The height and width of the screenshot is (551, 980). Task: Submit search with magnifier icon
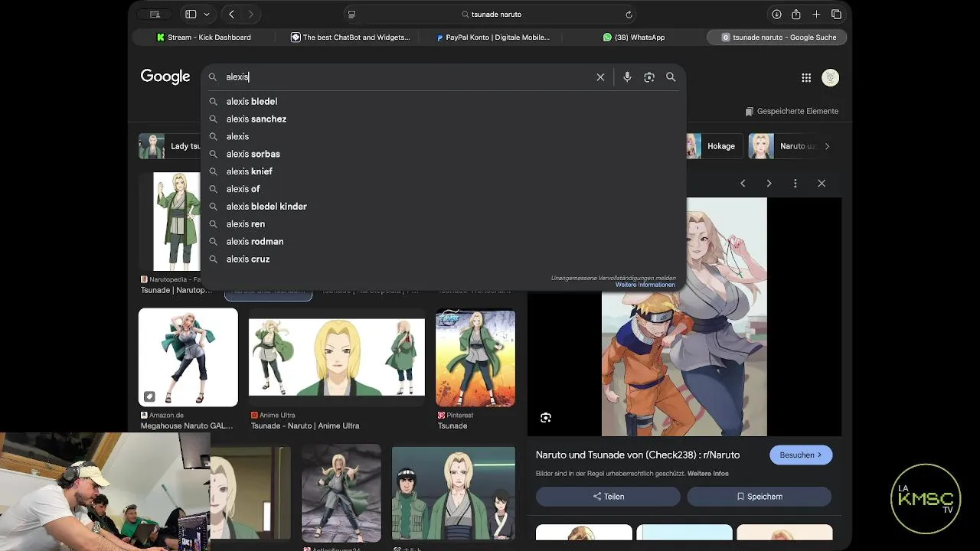[x=671, y=77]
